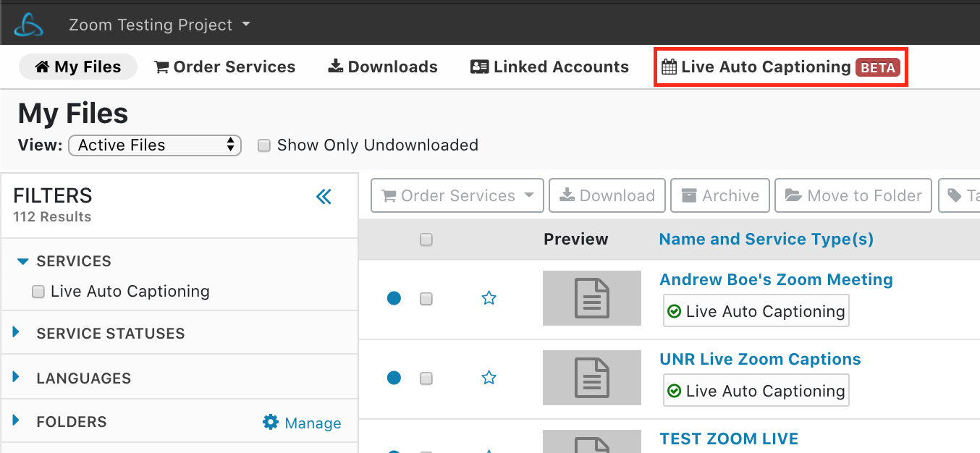Click the Manage folders gear link
This screenshot has width=980, height=453.
point(302,423)
